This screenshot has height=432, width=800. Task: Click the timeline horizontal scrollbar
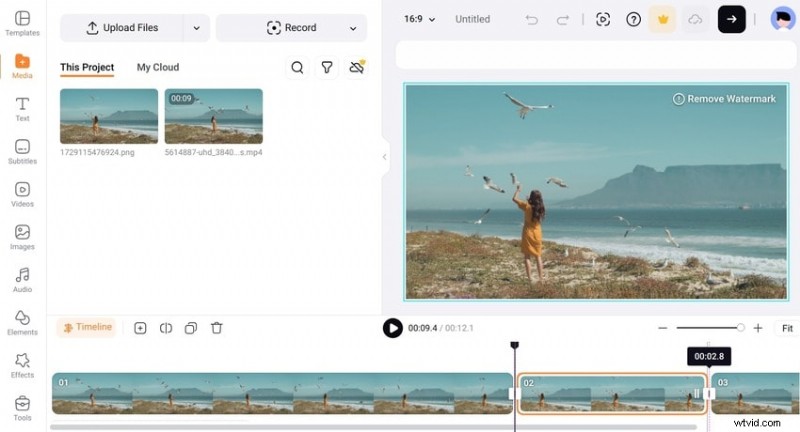[373, 427]
